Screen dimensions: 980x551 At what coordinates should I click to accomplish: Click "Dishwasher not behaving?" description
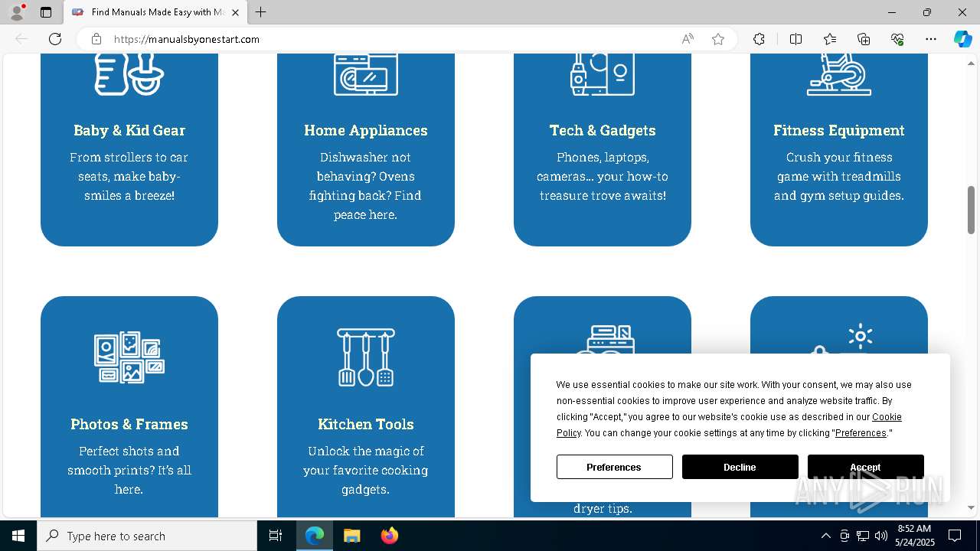pyautogui.click(x=365, y=186)
